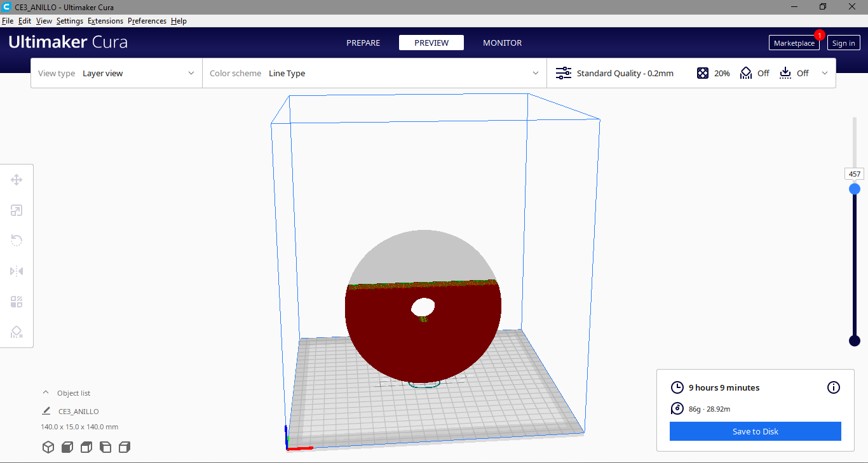The height and width of the screenshot is (463, 868).
Task: Restore down the Cura window
Action: (823, 6)
